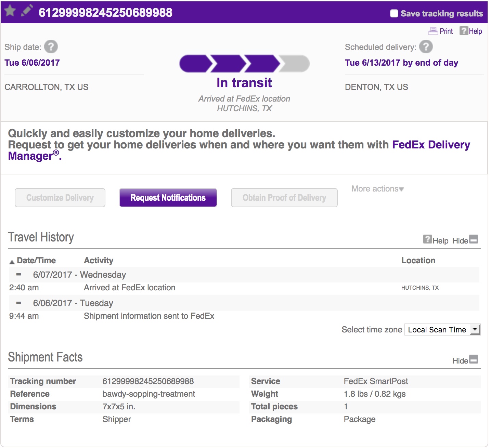Click the Request Notifications button

point(168,198)
